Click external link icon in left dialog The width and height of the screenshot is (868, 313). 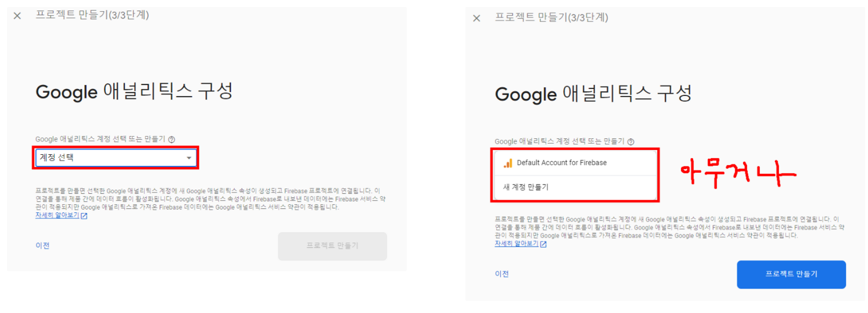(x=84, y=216)
